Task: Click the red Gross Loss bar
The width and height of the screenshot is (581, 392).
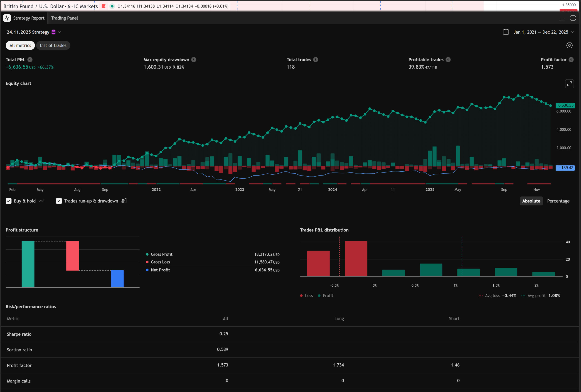Action: click(x=72, y=256)
